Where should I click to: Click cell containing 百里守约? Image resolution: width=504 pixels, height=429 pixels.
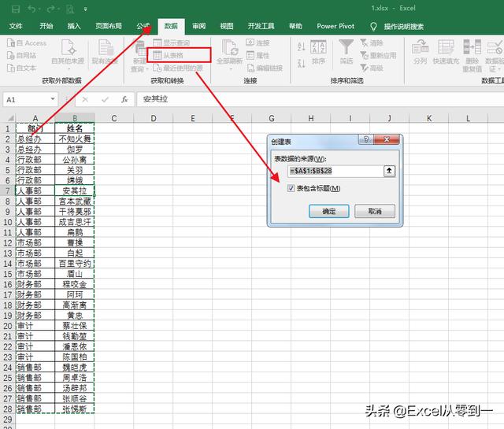pos(75,264)
